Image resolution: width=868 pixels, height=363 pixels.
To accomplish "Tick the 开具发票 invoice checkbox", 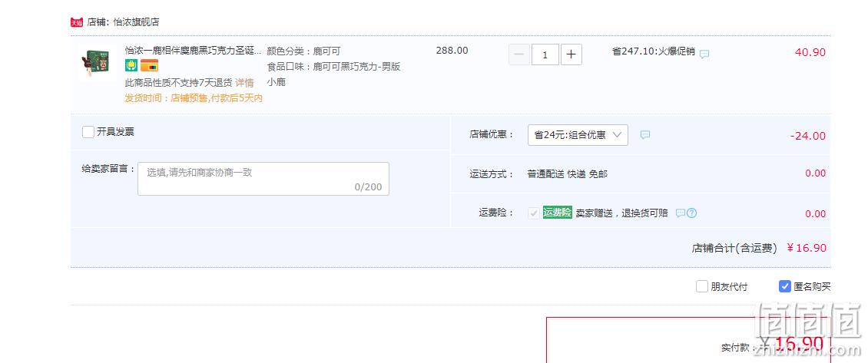I will tap(88, 132).
